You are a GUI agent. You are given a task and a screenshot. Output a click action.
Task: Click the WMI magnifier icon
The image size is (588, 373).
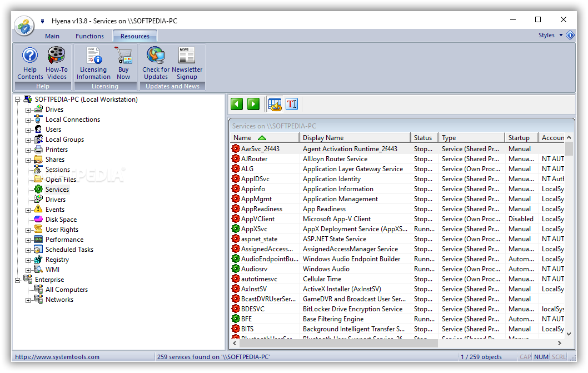[x=38, y=269]
